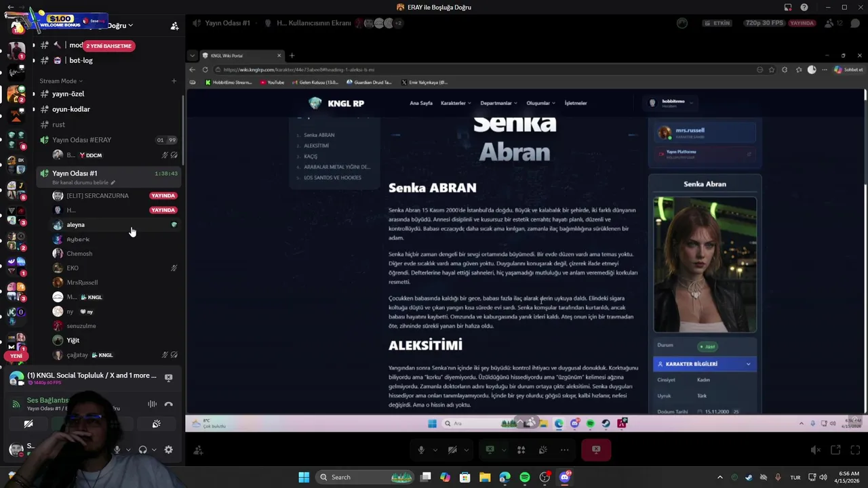Open the member list icon showing 12
Screen dimensions: 868x488
(833, 23)
